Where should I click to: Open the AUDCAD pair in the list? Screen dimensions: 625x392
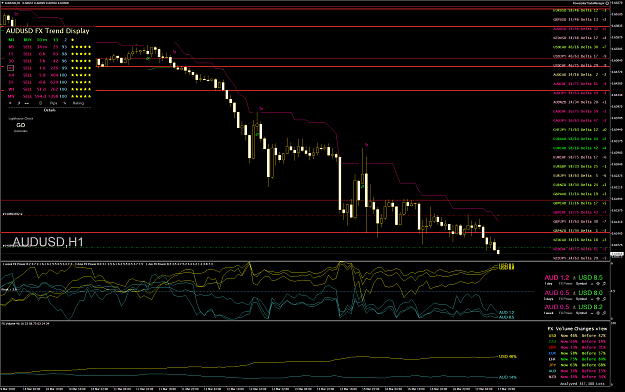[580, 75]
